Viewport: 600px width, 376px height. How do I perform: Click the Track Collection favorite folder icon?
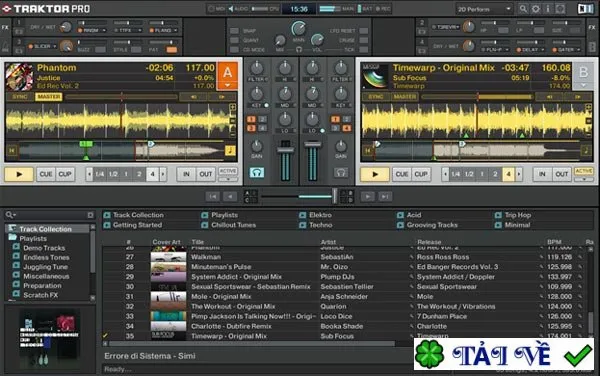(x=107, y=215)
